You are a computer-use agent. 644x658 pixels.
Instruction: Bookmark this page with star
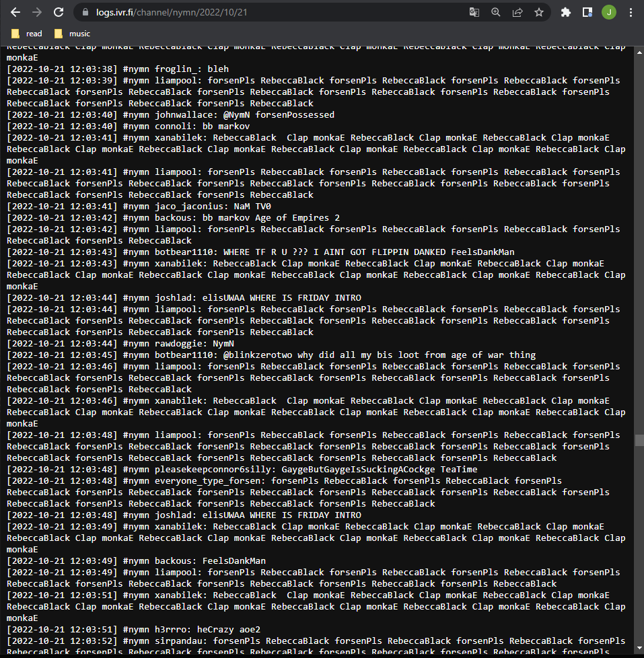point(539,12)
